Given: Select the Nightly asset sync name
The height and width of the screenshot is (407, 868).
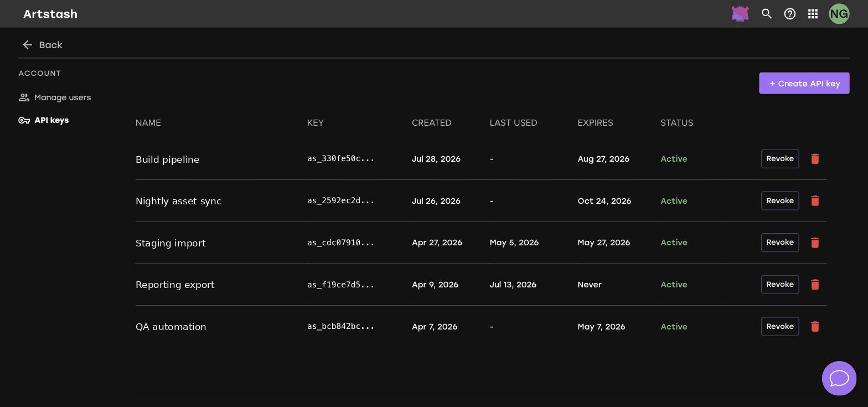Looking at the screenshot, I should point(178,201).
